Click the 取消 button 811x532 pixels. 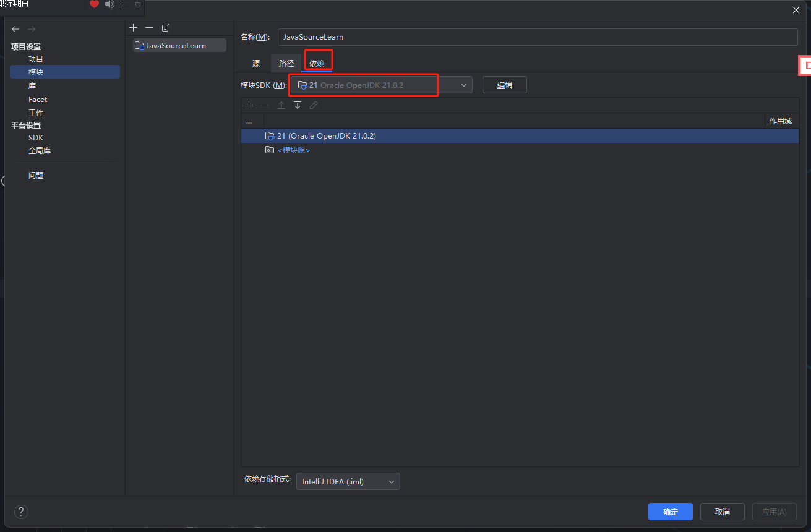[723, 512]
